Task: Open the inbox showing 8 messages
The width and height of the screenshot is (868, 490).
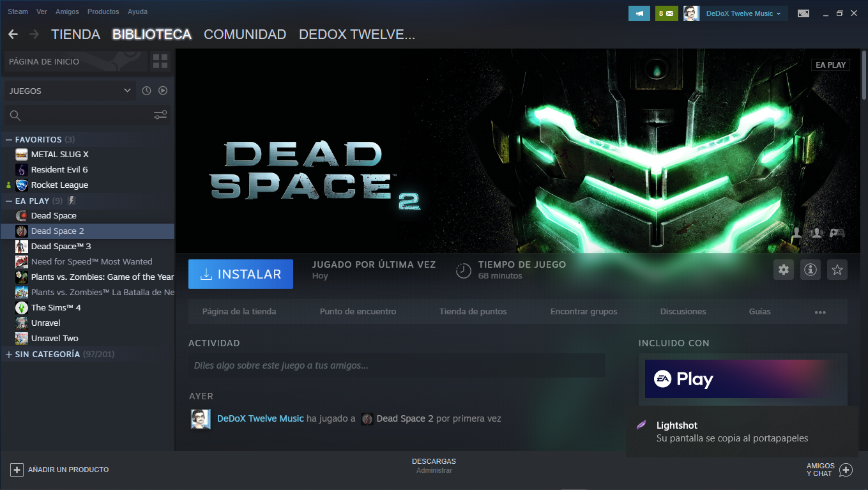Action: point(666,13)
